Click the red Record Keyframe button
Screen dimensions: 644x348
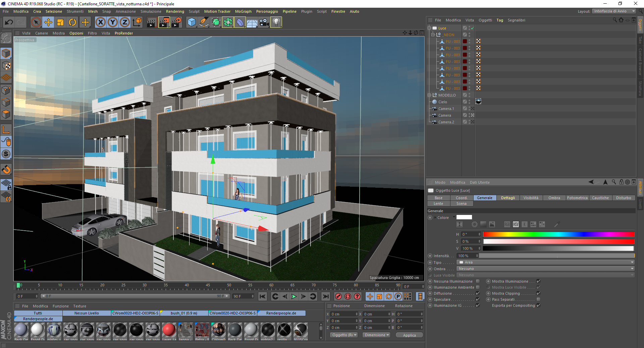(338, 296)
